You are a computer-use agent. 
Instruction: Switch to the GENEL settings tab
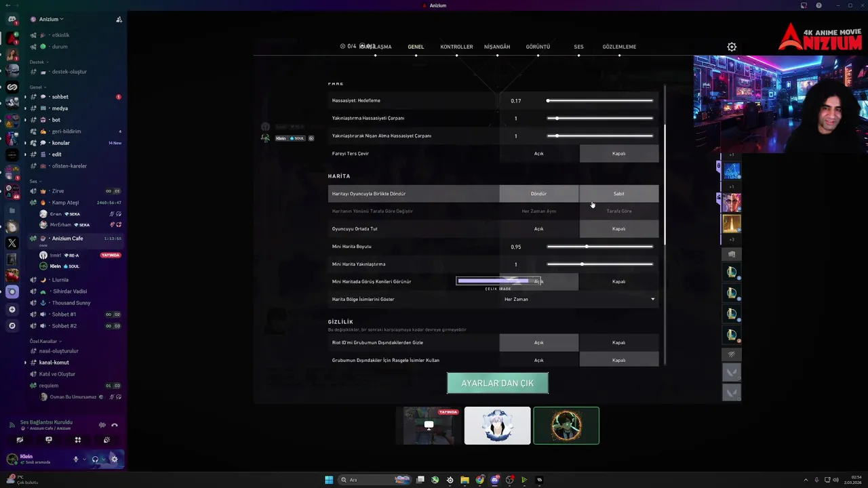click(x=416, y=47)
